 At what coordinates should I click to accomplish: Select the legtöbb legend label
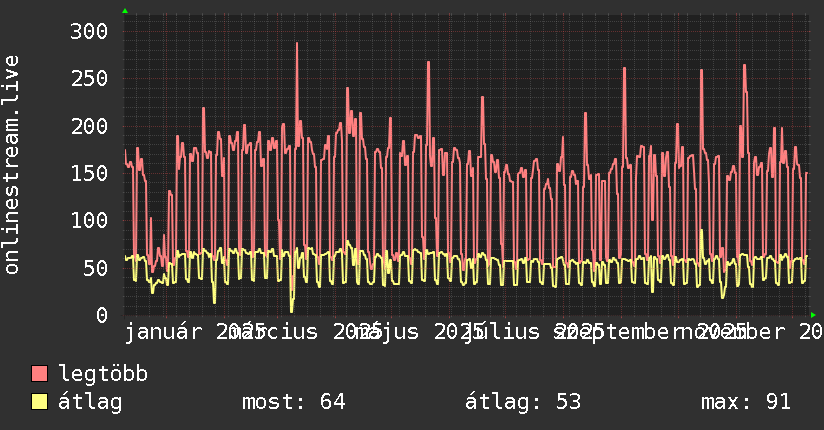click(x=103, y=373)
